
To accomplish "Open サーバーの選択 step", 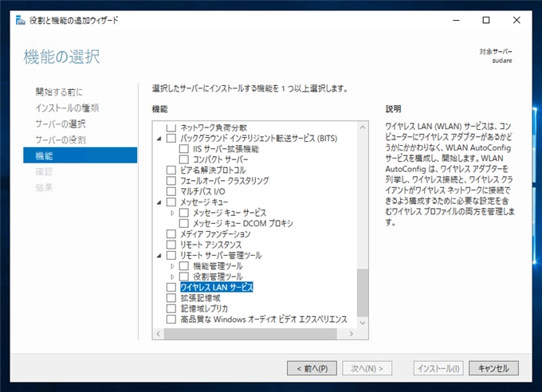I will click(61, 123).
